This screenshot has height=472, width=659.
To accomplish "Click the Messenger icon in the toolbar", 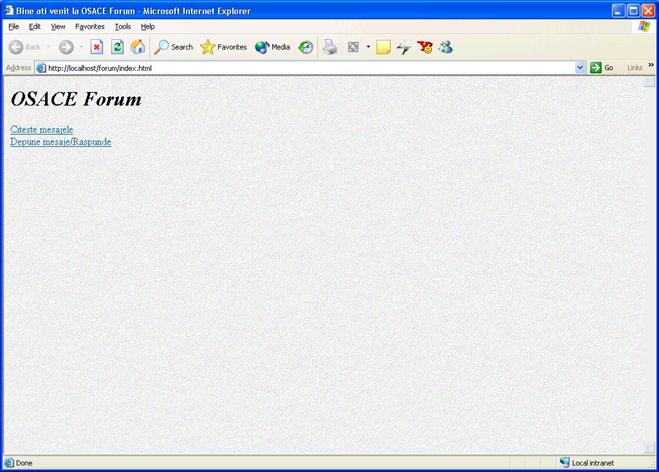I will 445,47.
